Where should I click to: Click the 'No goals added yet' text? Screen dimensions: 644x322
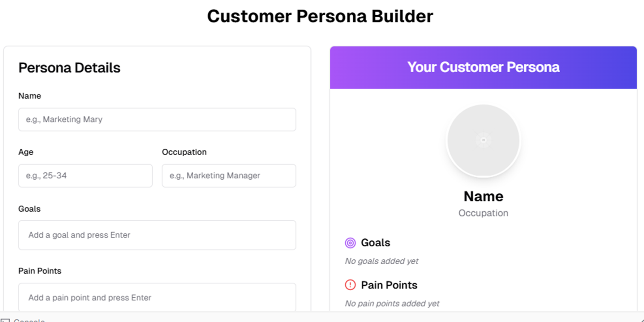(381, 261)
